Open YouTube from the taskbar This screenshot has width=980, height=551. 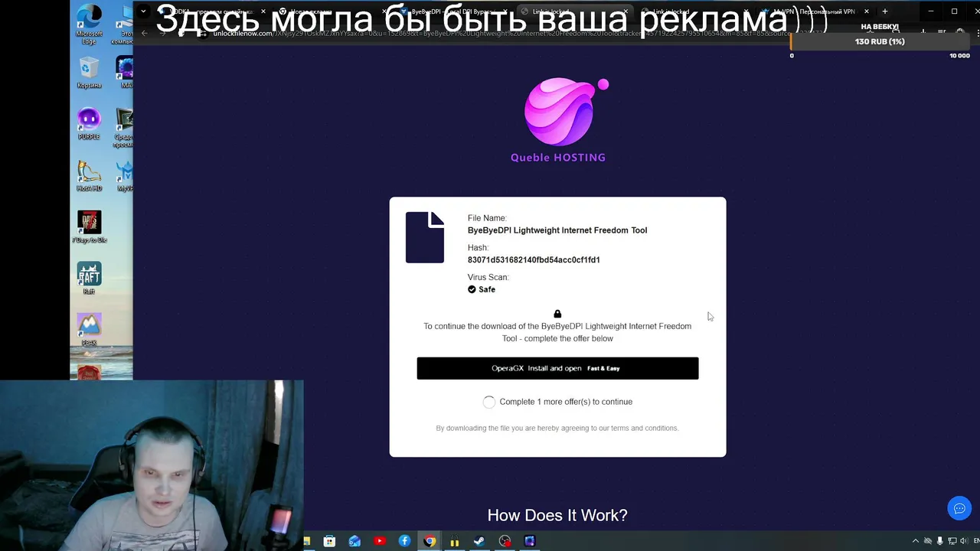pyautogui.click(x=380, y=541)
